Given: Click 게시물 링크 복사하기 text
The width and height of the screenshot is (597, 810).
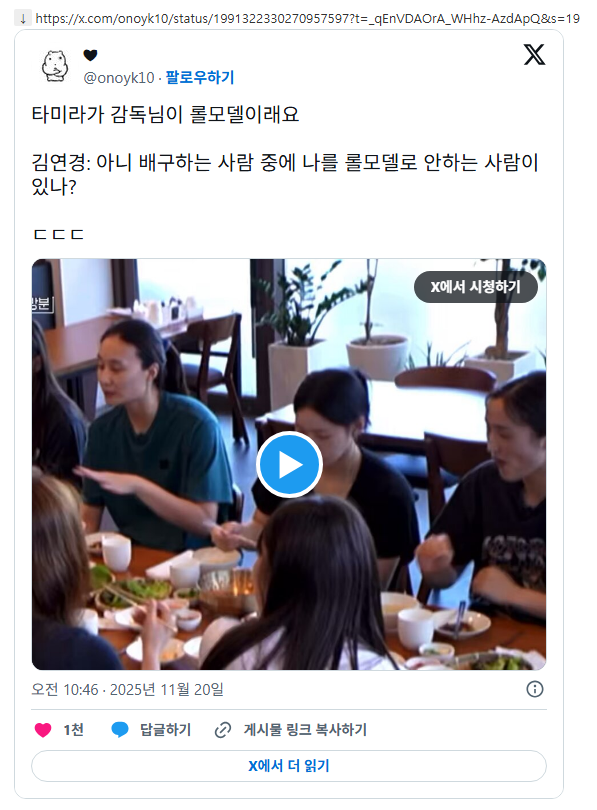Looking at the screenshot, I should [305, 730].
